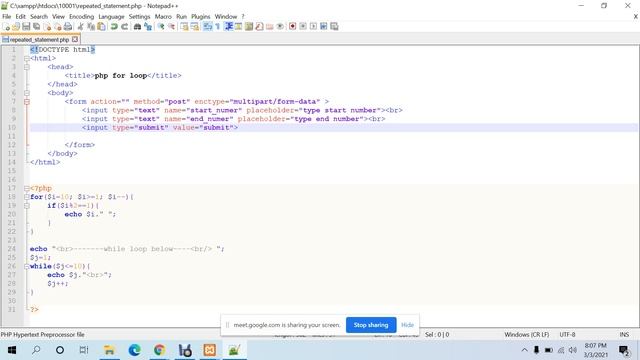Cut selection with scissors icon
Image resolution: width=640 pixels, height=360 pixels.
80,27
